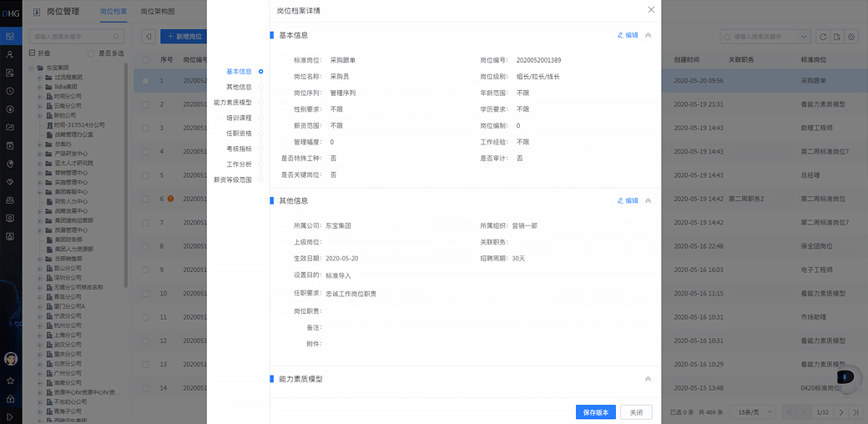Collapse the 能力素质模型 section using its chevron
Image resolution: width=868 pixels, height=424 pixels.
tap(648, 379)
